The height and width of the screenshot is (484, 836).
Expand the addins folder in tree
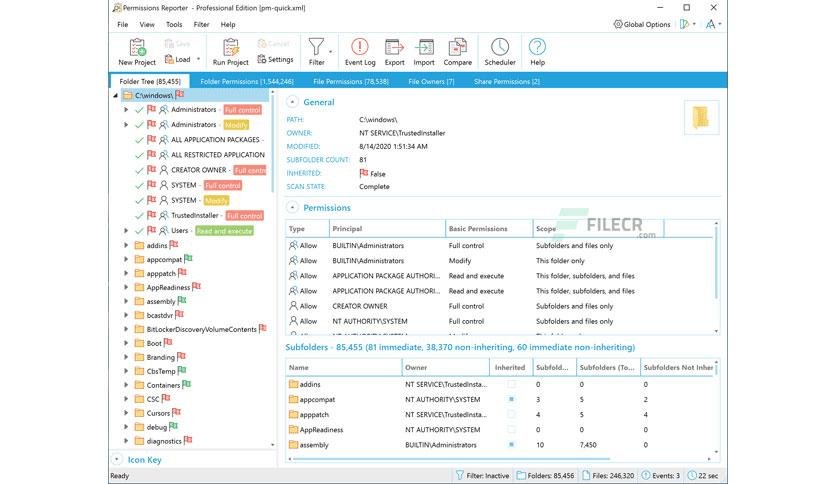pos(126,245)
